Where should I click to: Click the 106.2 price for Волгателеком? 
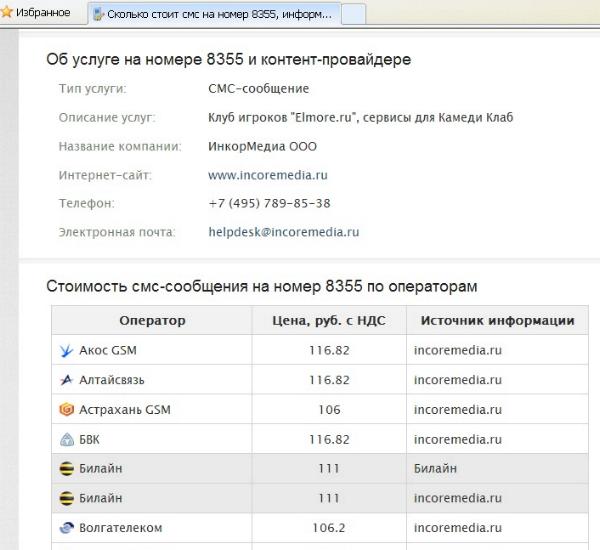[329, 528]
